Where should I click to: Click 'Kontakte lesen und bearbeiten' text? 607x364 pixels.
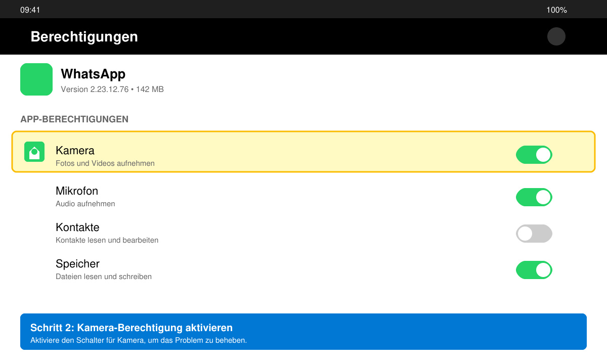point(107,240)
